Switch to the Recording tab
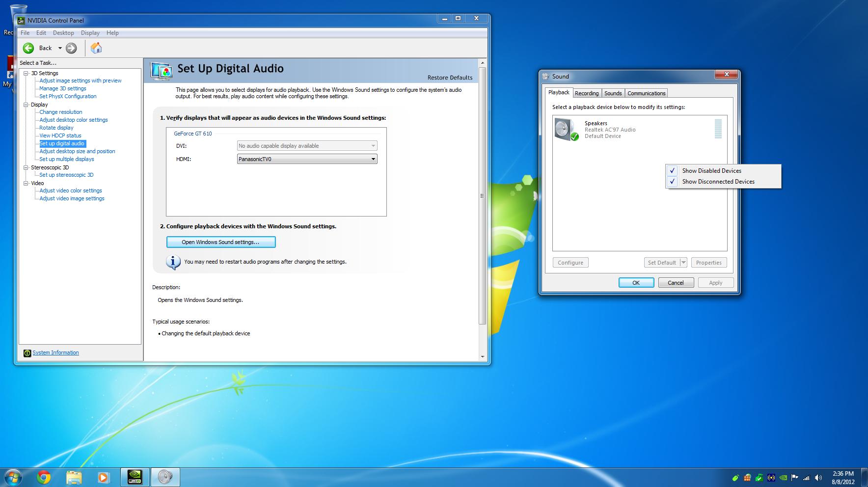The width and height of the screenshot is (868, 487). pyautogui.click(x=587, y=93)
